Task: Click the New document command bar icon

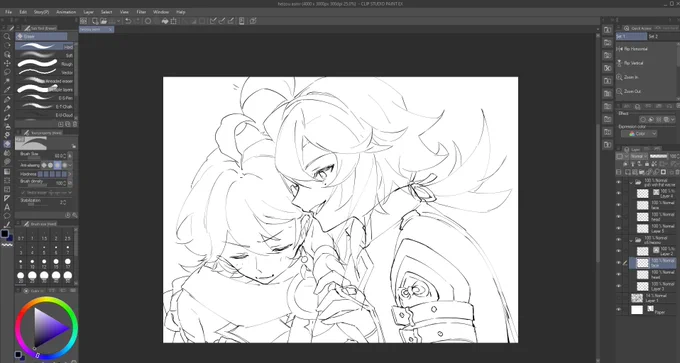Action: pos(95,21)
